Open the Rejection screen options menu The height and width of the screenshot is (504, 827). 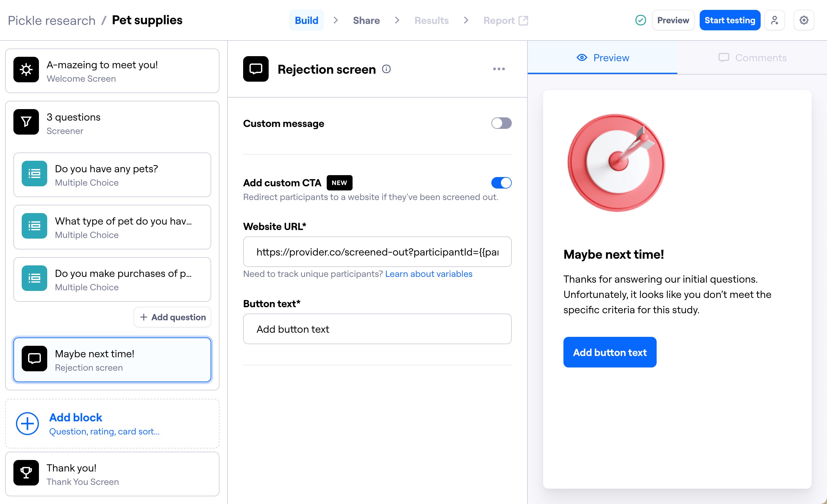pos(499,69)
